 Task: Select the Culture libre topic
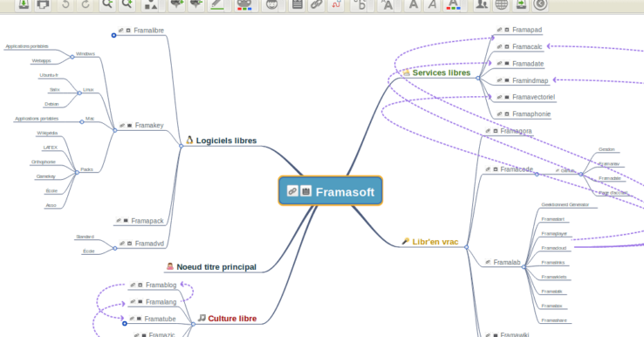tap(232, 319)
